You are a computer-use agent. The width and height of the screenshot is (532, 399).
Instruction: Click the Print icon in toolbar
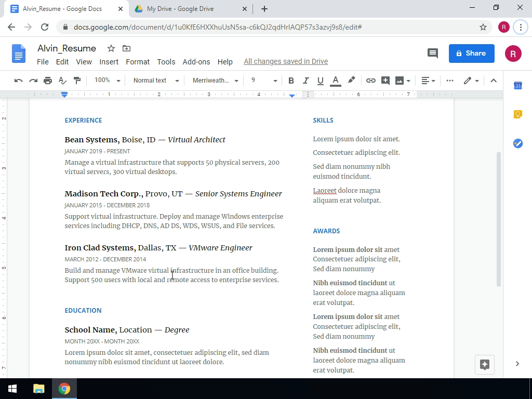tap(48, 81)
